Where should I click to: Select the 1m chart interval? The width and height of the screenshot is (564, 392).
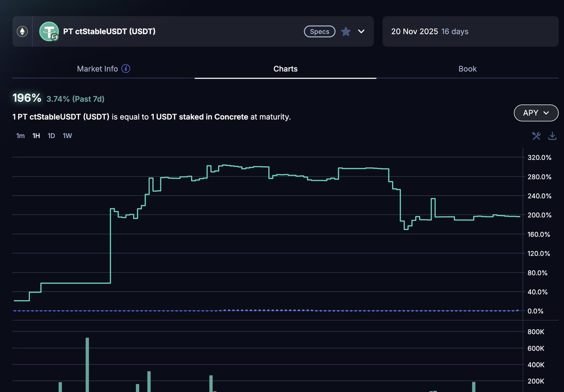click(x=21, y=136)
